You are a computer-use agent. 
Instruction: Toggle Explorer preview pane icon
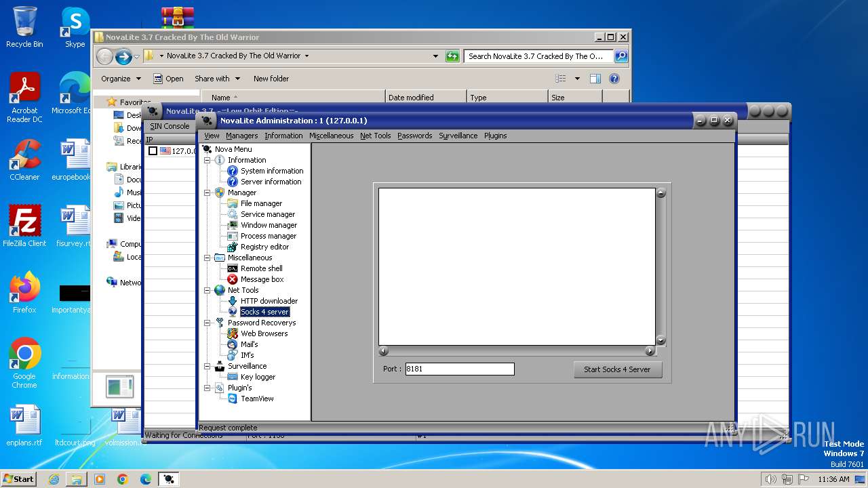[x=595, y=79]
